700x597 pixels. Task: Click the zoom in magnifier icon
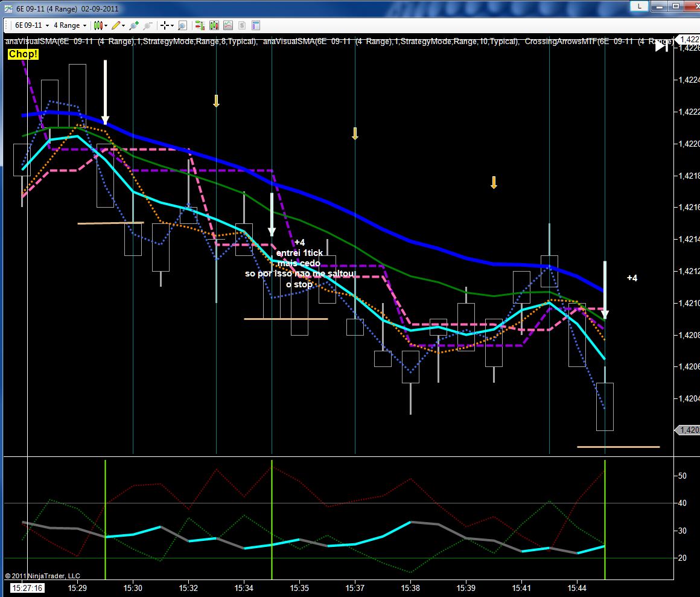point(133,25)
